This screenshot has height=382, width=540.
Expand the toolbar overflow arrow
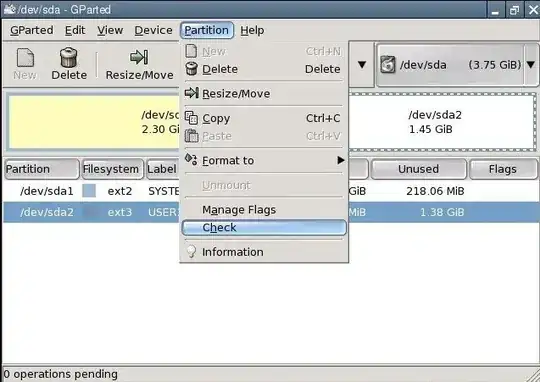362,64
